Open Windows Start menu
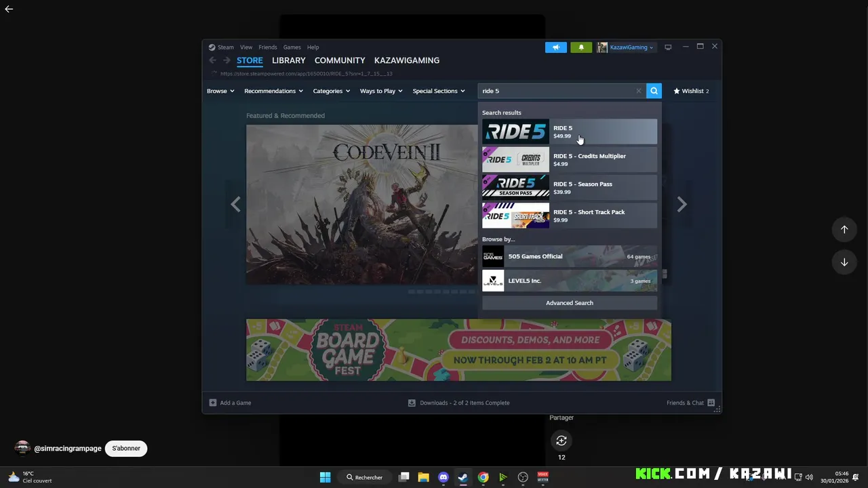Viewport: 868px width, 488px height. tap(325, 477)
